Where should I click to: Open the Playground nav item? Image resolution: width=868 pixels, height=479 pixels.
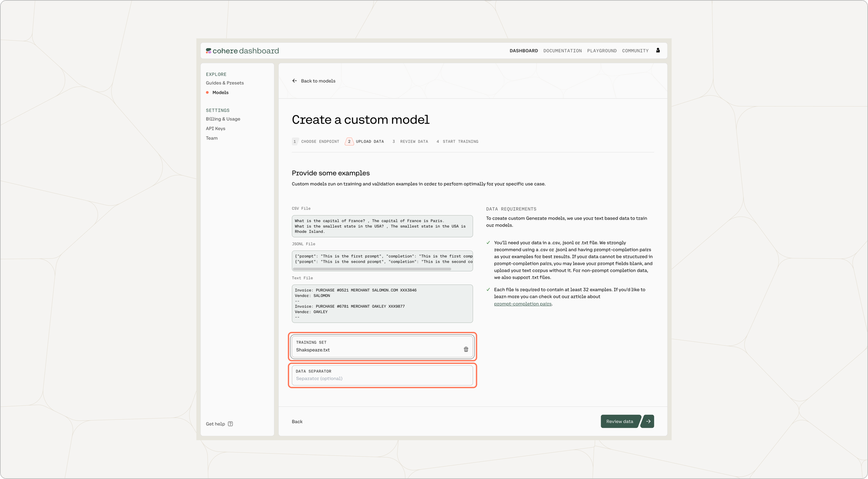click(x=602, y=51)
